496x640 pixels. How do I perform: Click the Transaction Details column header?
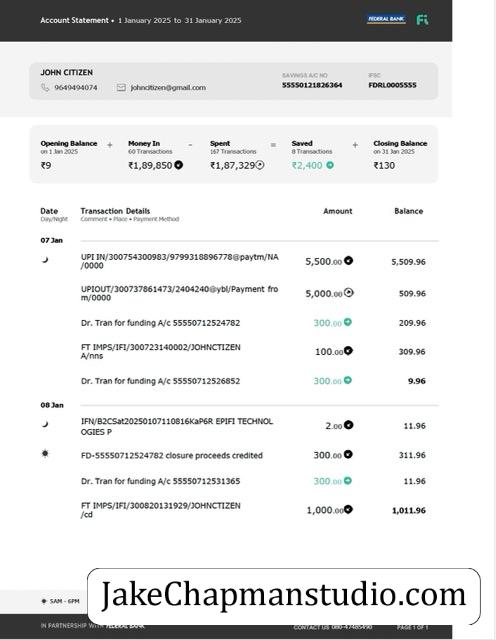(115, 211)
